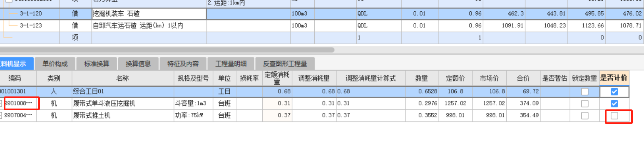Uncheck 是否计价 for 履带式单斗液压挖掘机 row
Image resolution: width=644 pixels, height=157 pixels.
pyautogui.click(x=614, y=104)
